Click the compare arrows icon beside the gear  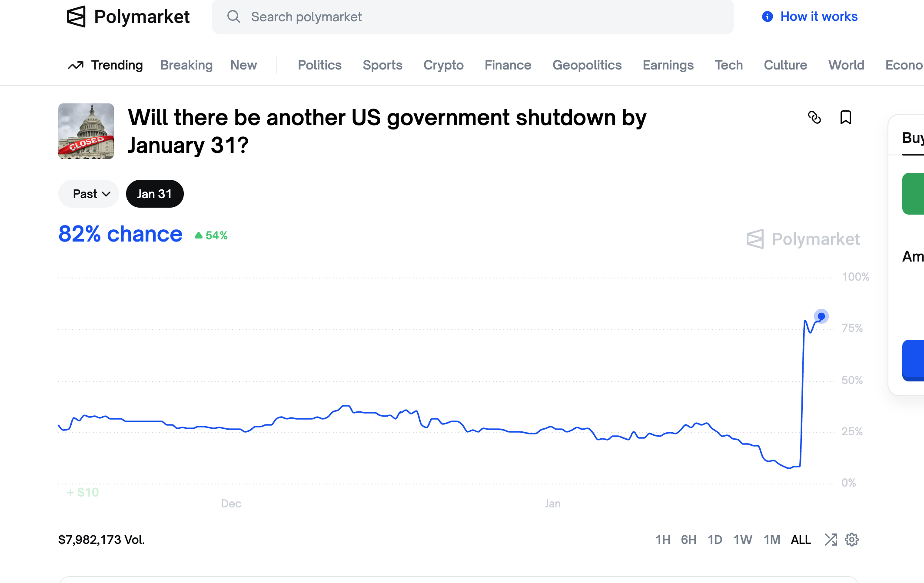tap(831, 539)
